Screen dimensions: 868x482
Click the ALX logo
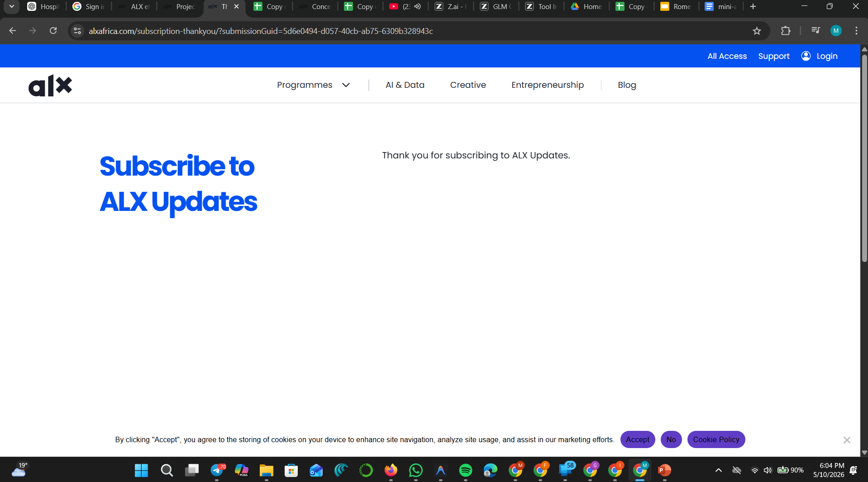pyautogui.click(x=50, y=85)
